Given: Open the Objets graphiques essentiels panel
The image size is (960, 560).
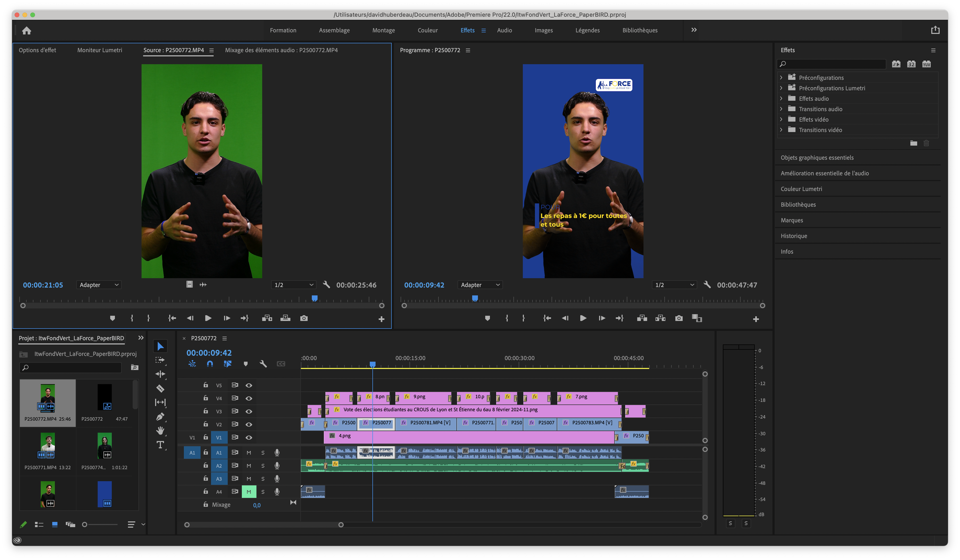Looking at the screenshot, I should click(817, 158).
